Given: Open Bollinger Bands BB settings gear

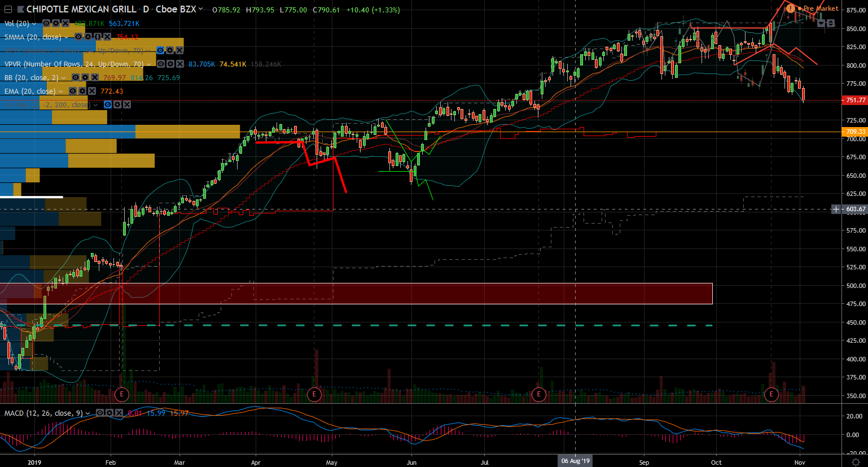Looking at the screenshot, I should click(85, 77).
